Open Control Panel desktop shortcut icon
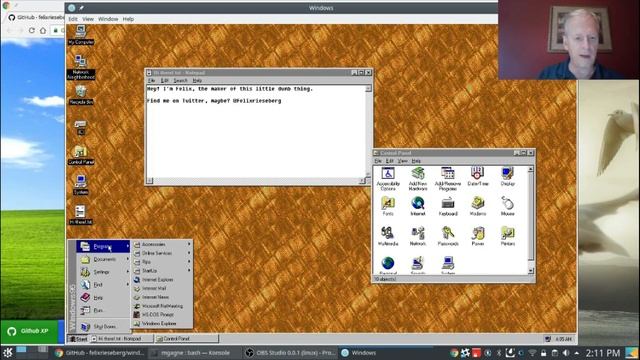The height and width of the screenshot is (360, 640). tap(81, 155)
